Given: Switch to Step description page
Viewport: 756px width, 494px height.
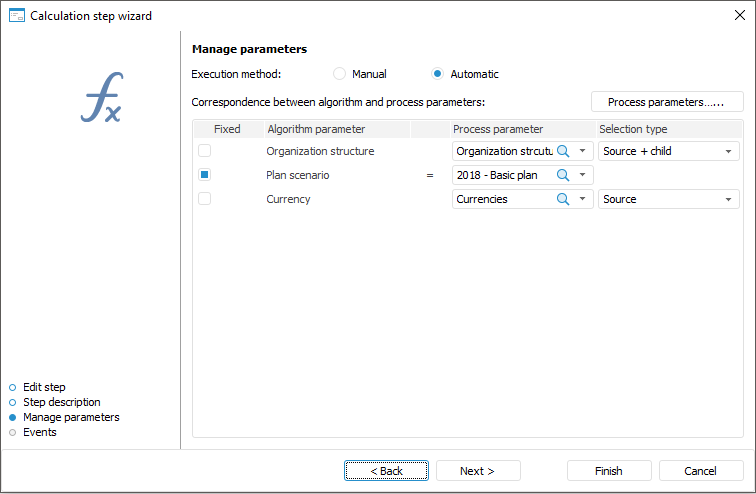Looking at the screenshot, I should click(61, 402).
